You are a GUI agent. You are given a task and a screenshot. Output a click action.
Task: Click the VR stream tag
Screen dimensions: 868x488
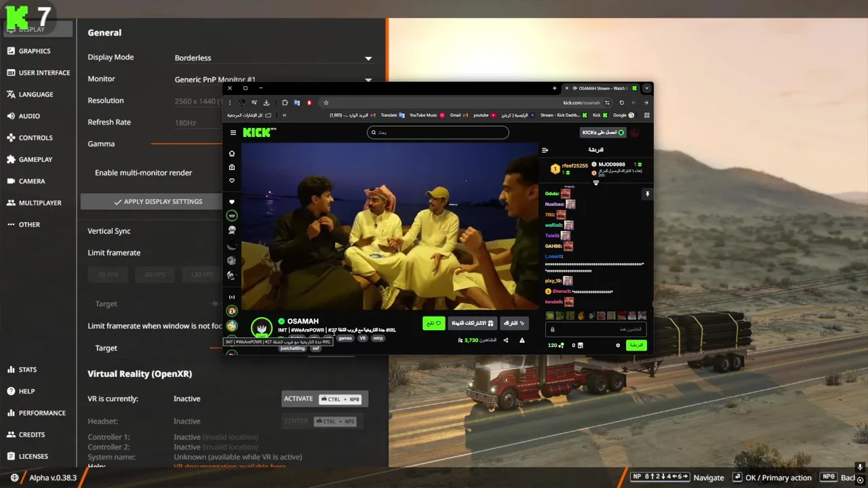[363, 338]
